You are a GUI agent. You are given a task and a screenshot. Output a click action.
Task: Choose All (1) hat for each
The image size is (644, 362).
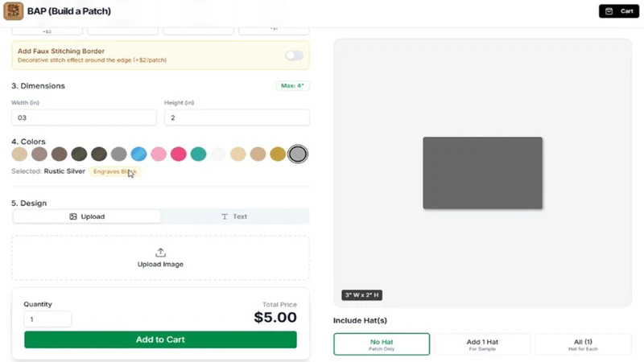[x=583, y=344]
